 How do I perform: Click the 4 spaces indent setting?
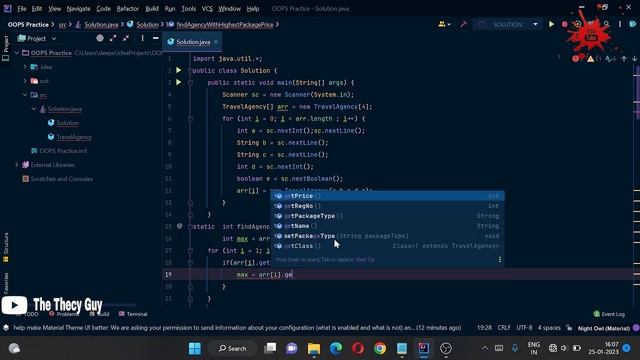(x=549, y=328)
